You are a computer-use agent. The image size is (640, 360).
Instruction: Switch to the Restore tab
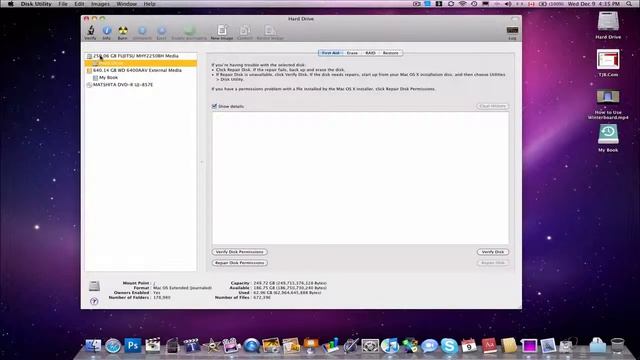coord(391,53)
